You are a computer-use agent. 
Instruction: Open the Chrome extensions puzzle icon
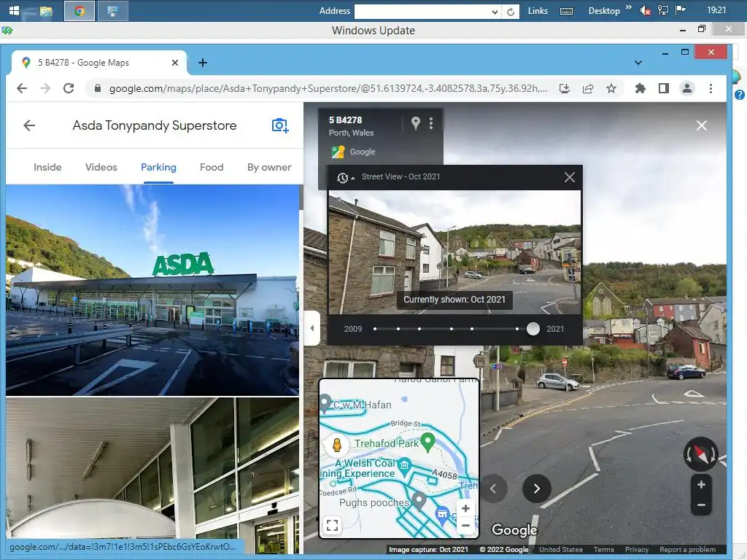tap(640, 88)
